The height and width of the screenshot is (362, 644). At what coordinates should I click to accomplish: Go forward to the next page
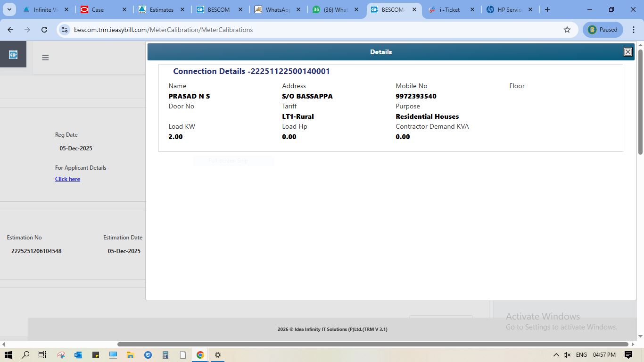coord(27,30)
